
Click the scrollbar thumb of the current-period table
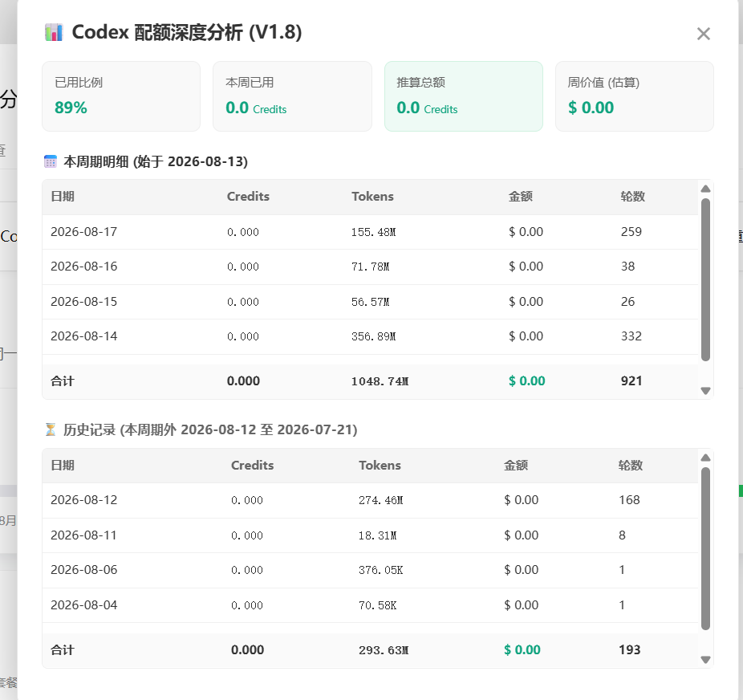[x=705, y=279]
